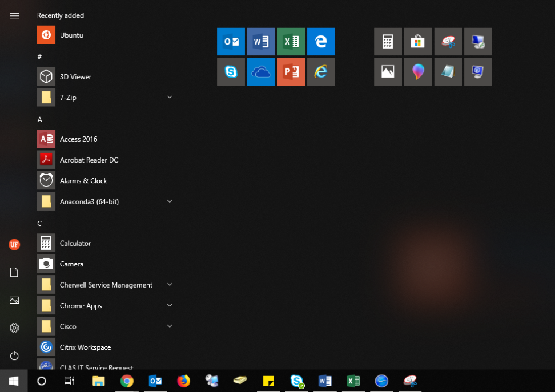Switch to Skype on the taskbar
Viewport: 555px width, 392px height.
coord(296,381)
